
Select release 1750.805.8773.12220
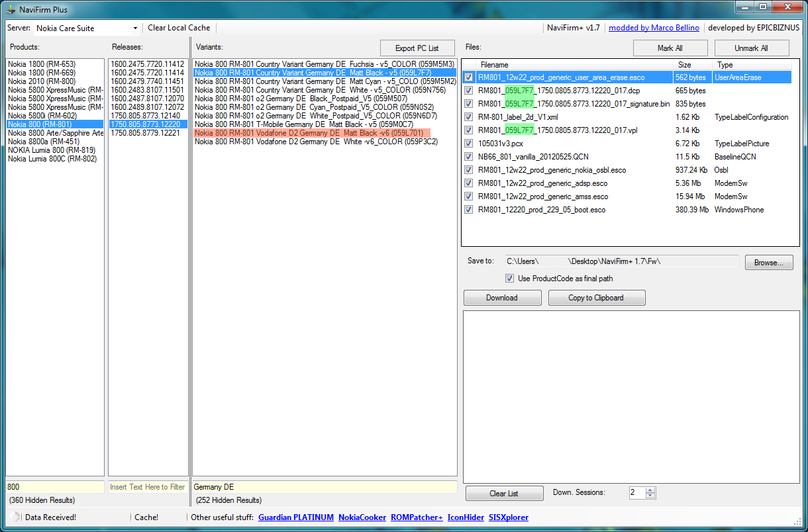click(x=148, y=124)
